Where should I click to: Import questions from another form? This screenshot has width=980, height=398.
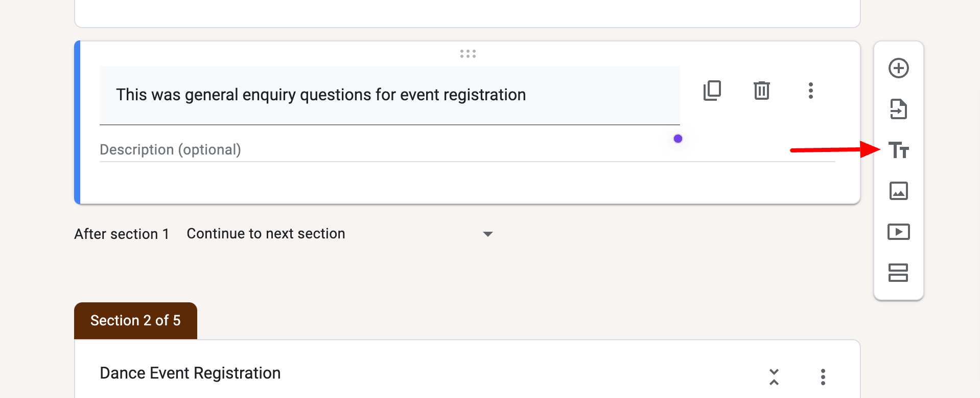pos(898,109)
